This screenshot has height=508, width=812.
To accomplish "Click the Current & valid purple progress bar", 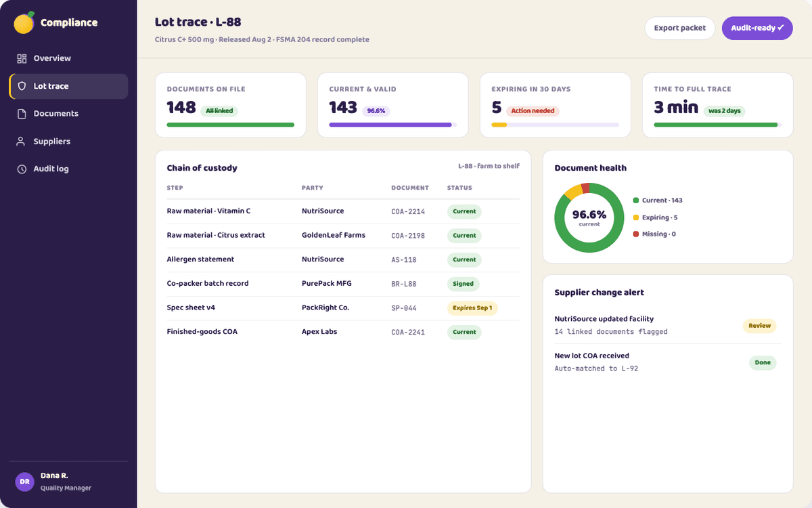I will tap(393, 125).
